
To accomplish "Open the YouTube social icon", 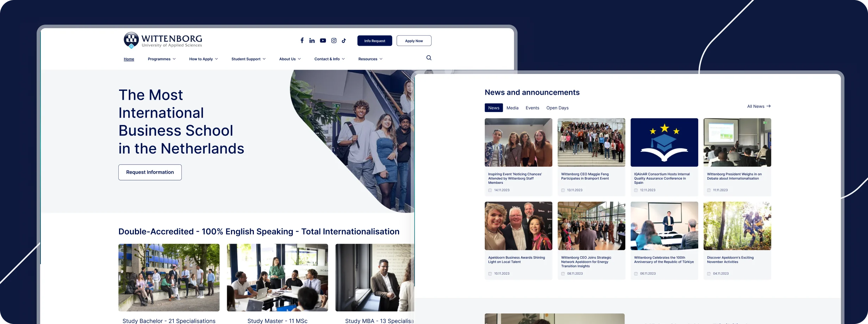I will click(x=323, y=40).
